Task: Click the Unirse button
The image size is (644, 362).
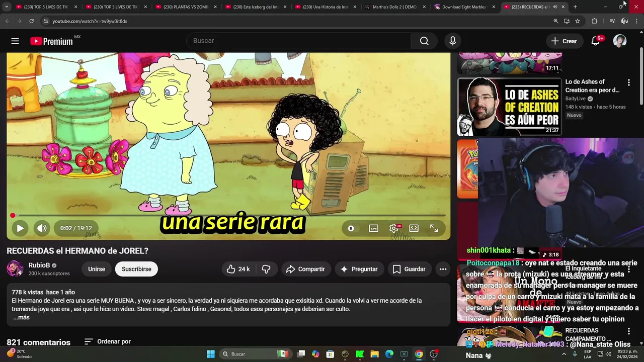Action: pyautogui.click(x=97, y=269)
